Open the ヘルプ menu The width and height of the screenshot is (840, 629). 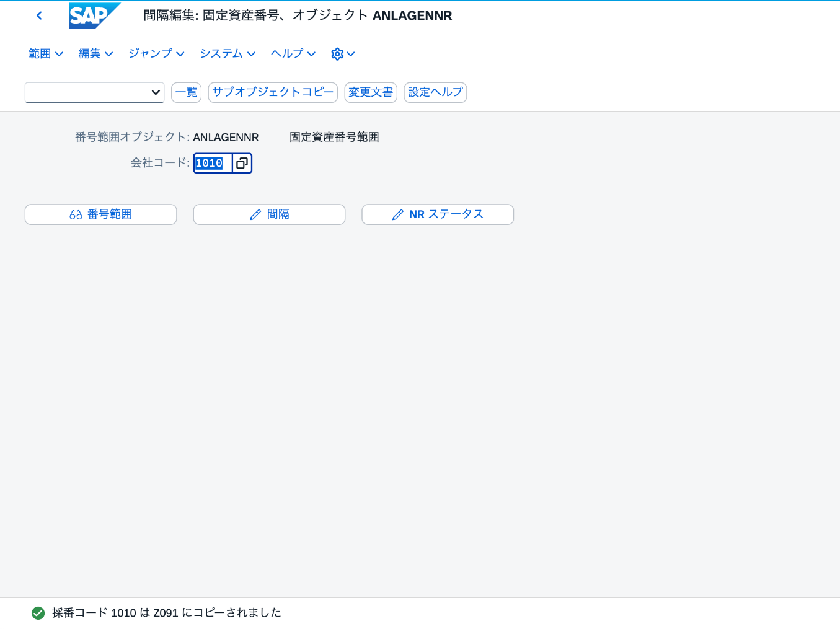[293, 54]
